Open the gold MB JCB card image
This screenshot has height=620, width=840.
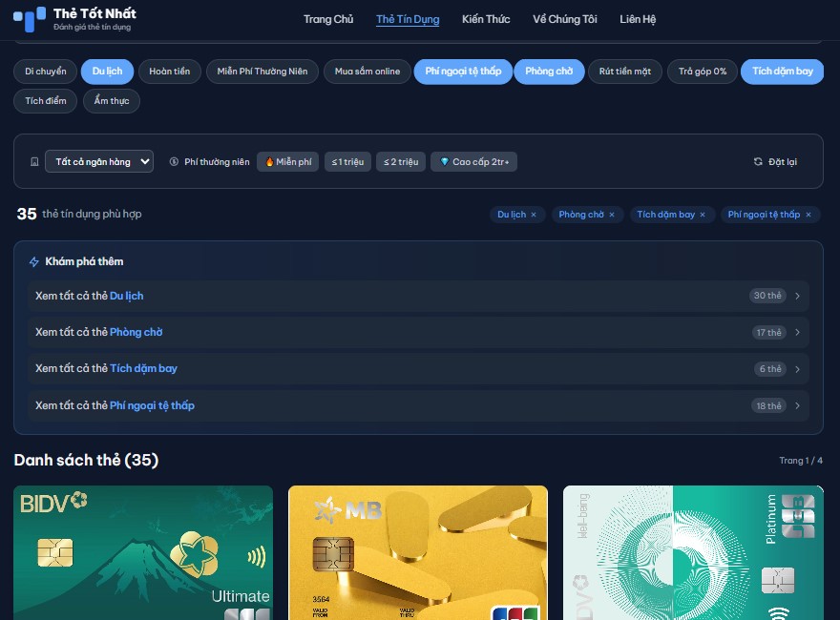[418, 552]
